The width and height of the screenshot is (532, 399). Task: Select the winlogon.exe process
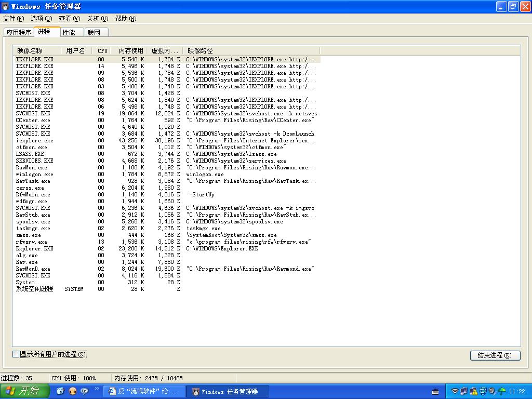coord(167,174)
